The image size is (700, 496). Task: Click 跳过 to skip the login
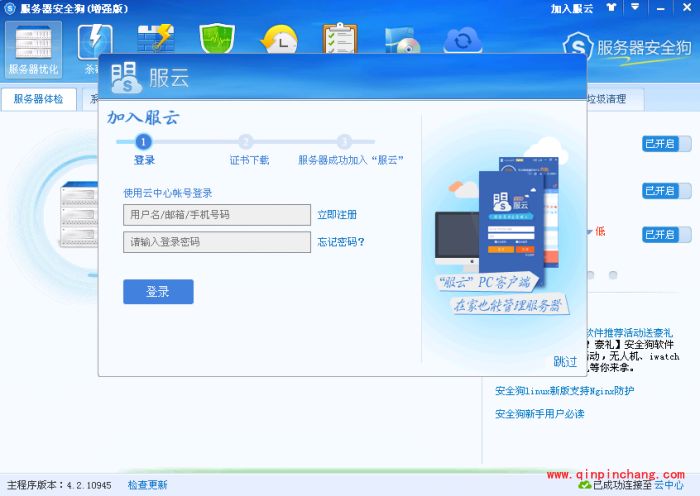click(566, 361)
